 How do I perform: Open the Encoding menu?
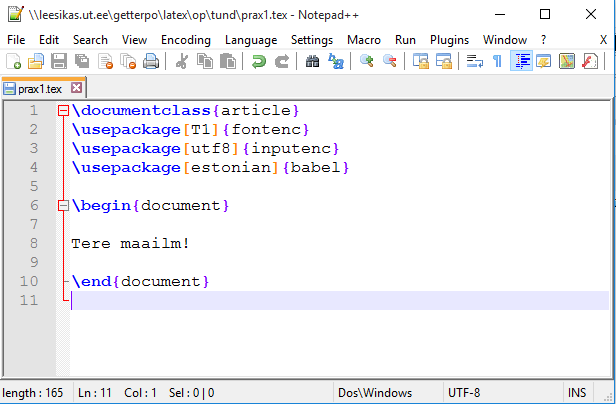(186, 39)
